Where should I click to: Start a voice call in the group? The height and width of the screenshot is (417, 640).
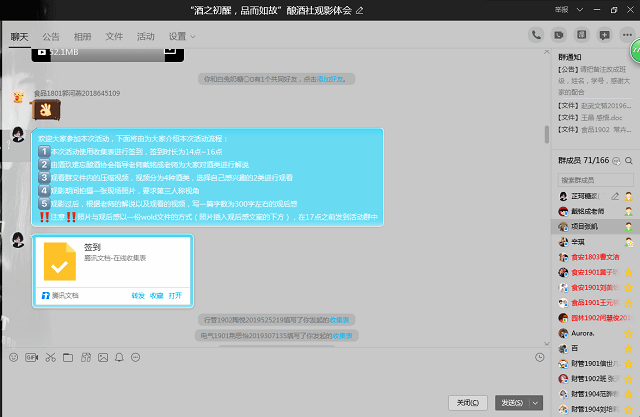pyautogui.click(x=536, y=35)
